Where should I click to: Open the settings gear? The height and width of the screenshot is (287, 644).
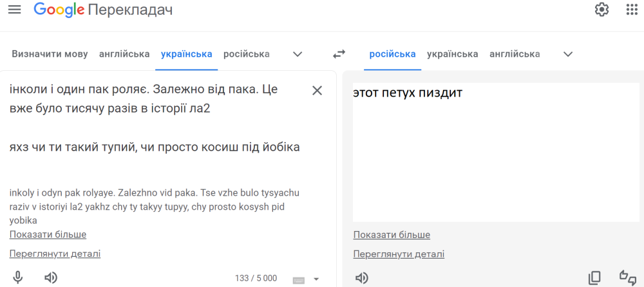601,10
